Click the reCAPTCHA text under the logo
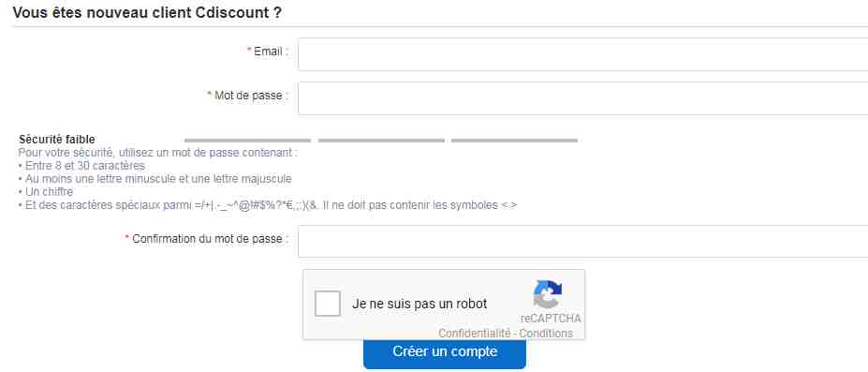 click(x=551, y=319)
